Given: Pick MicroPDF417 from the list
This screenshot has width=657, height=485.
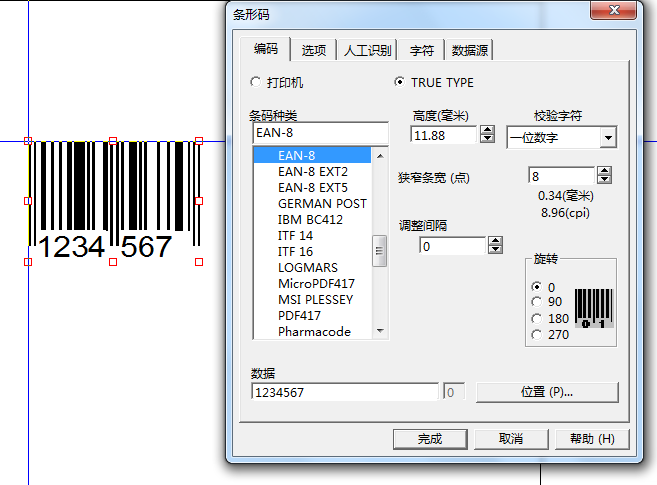Looking at the screenshot, I should point(316,283).
